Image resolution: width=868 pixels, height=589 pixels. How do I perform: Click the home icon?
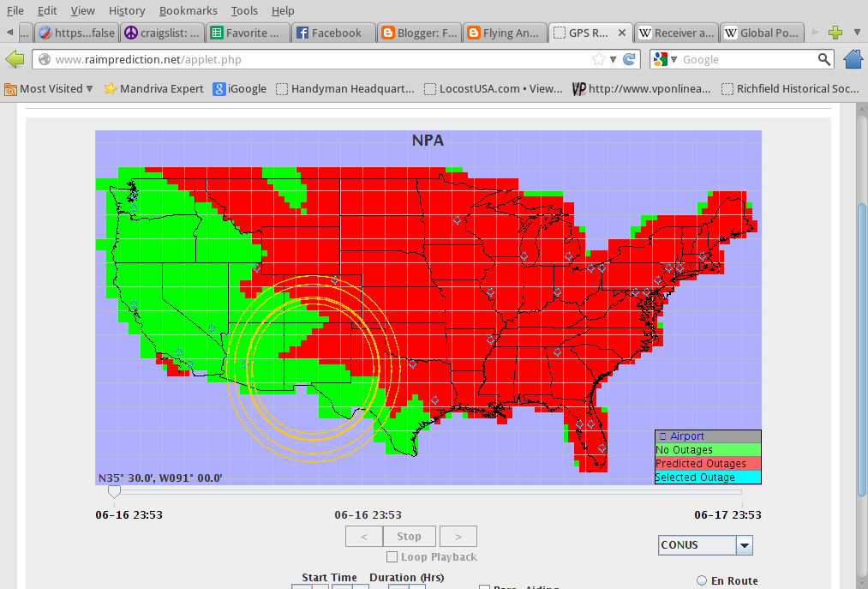coord(853,59)
